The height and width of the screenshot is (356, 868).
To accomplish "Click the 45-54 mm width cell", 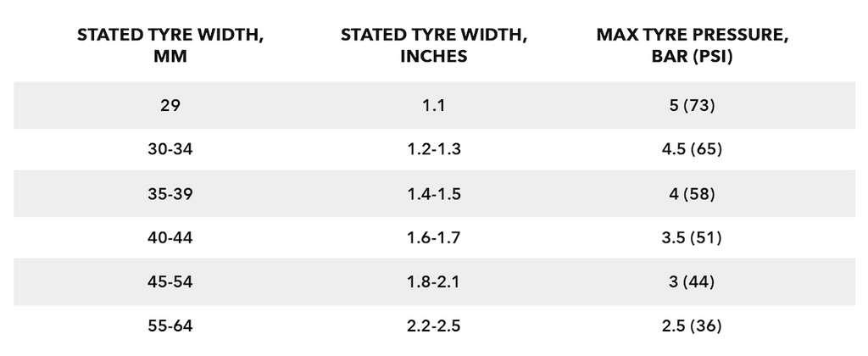I will 170,281.
